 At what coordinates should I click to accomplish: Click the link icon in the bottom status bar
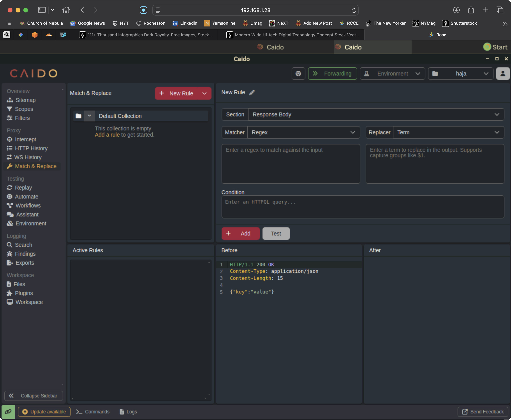point(8,411)
